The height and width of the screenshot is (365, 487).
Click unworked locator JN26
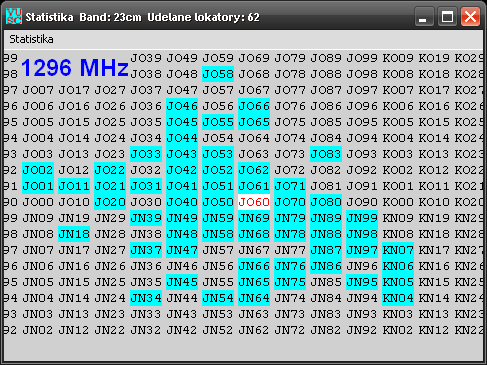110,266
